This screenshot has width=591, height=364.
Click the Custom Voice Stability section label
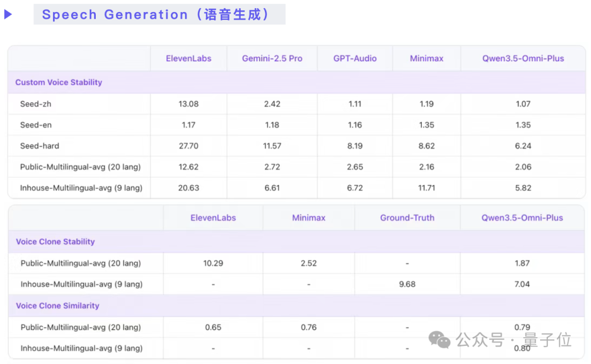point(59,82)
